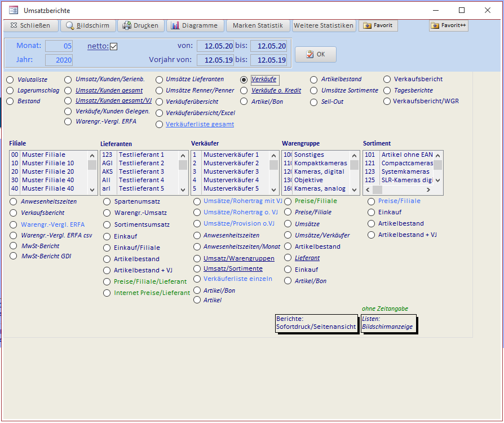Click the Jahr input field
Viewport: 504px width, 423px height.
tap(59, 60)
